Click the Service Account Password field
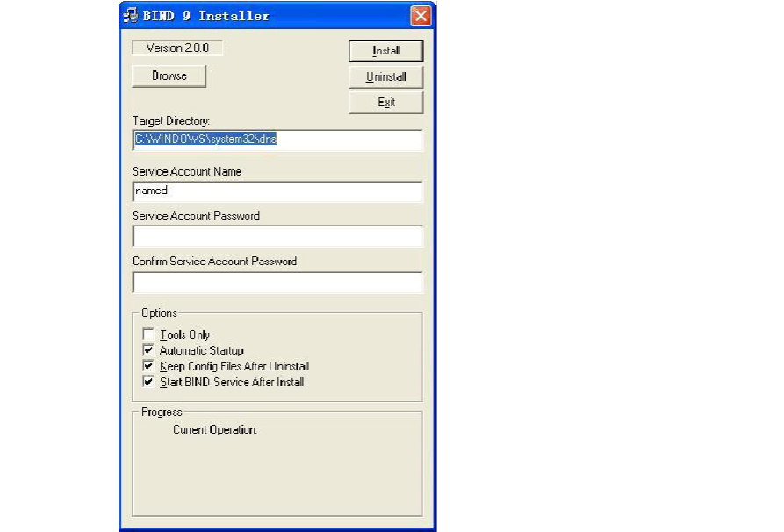Viewport: 784px width, 532px height. [x=277, y=236]
